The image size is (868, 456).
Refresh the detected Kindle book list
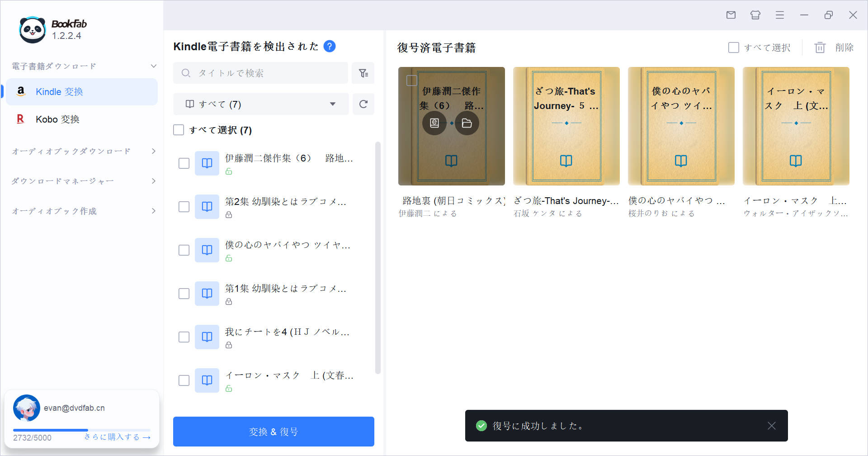363,104
